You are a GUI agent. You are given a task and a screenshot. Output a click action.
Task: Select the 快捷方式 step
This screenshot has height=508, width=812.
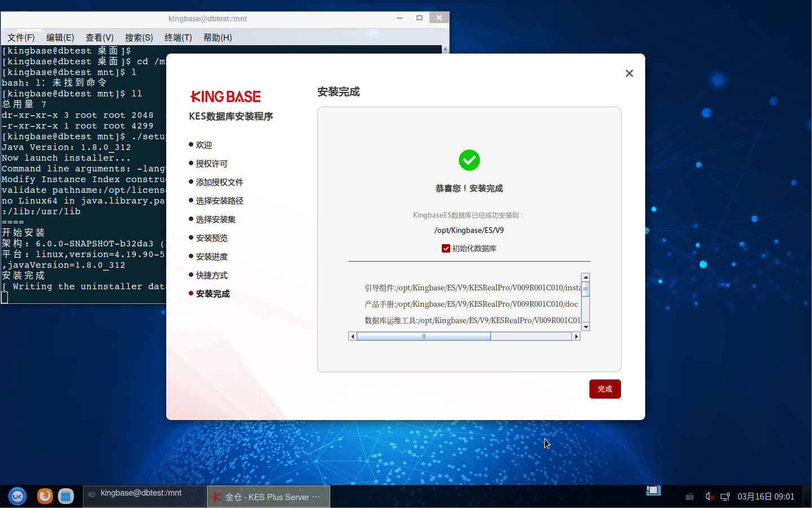211,275
